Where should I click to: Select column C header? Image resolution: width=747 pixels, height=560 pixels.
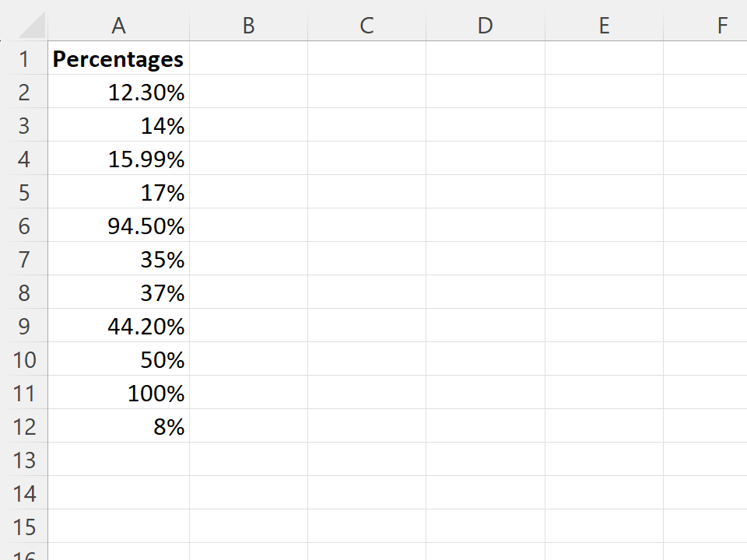[x=366, y=25]
